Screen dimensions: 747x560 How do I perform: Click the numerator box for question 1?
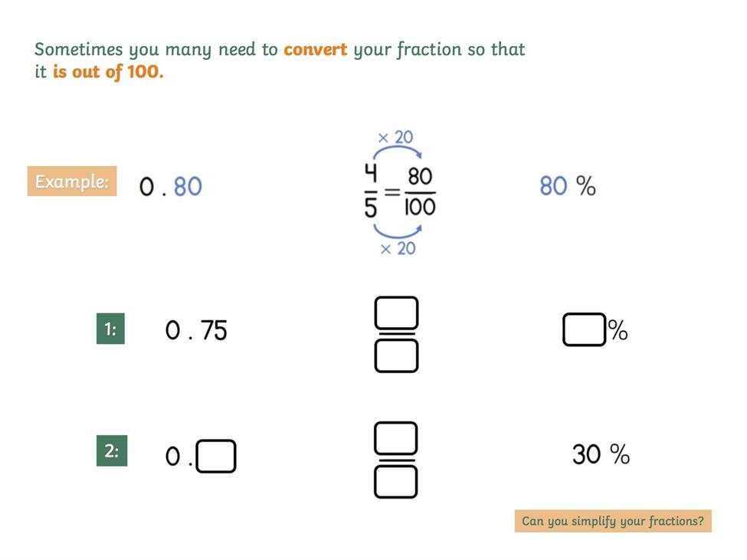[396, 313]
